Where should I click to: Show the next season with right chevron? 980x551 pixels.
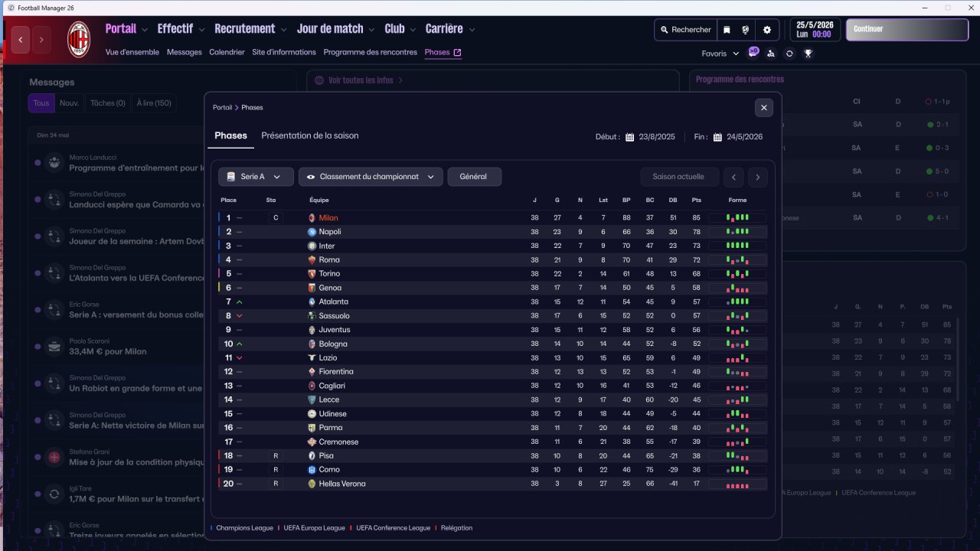click(758, 177)
